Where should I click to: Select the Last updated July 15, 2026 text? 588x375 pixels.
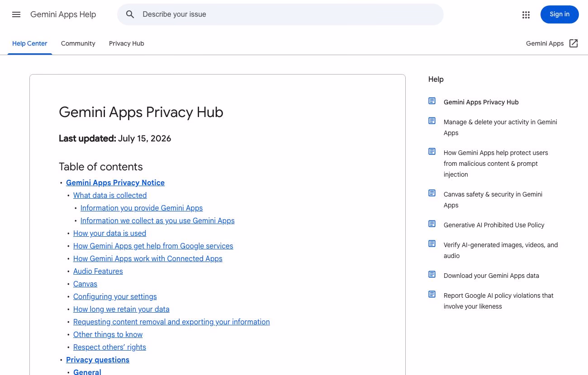pyautogui.click(x=115, y=139)
